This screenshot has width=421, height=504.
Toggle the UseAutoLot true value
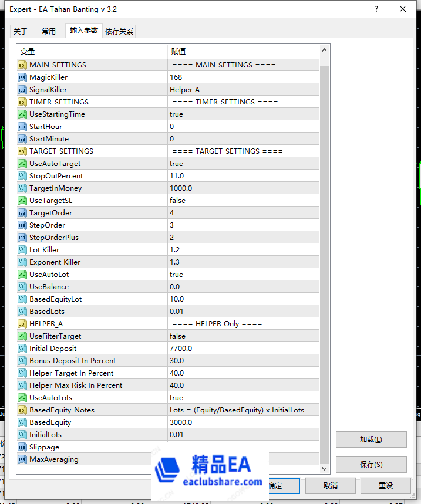[176, 275]
